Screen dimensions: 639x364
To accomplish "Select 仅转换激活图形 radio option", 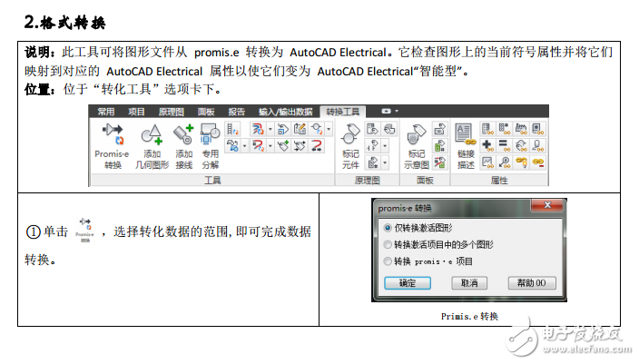I will click(389, 227).
